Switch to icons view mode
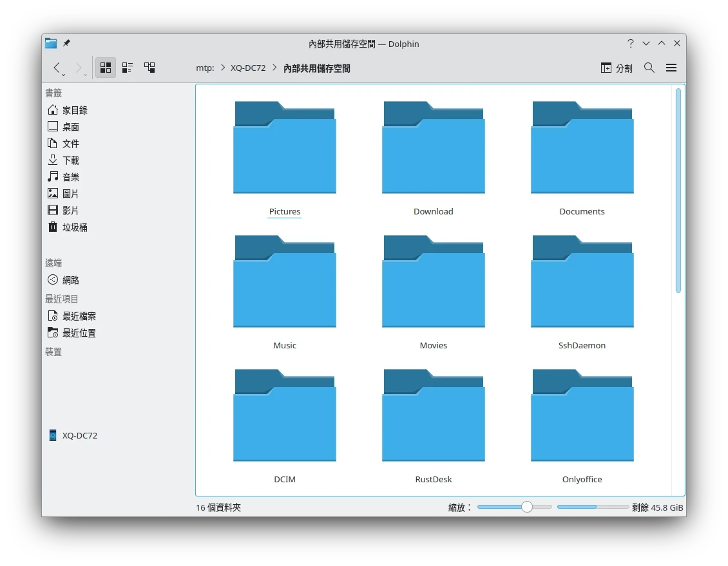 (x=106, y=68)
